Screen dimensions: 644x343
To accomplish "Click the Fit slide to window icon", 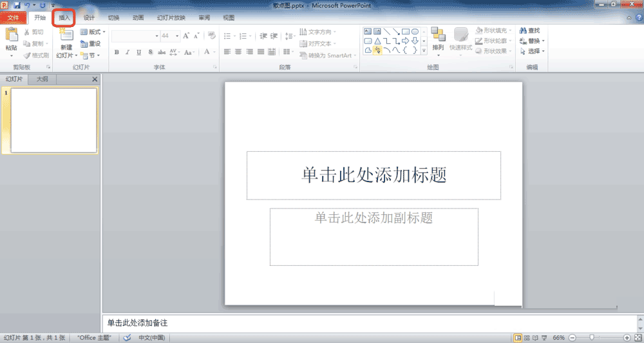I will coord(638,338).
